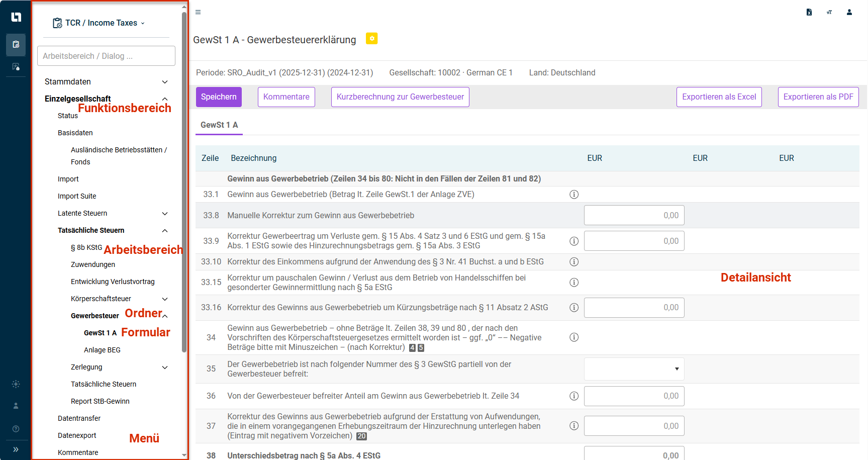Click the Speichern button
This screenshot has width=868, height=460.
point(219,97)
